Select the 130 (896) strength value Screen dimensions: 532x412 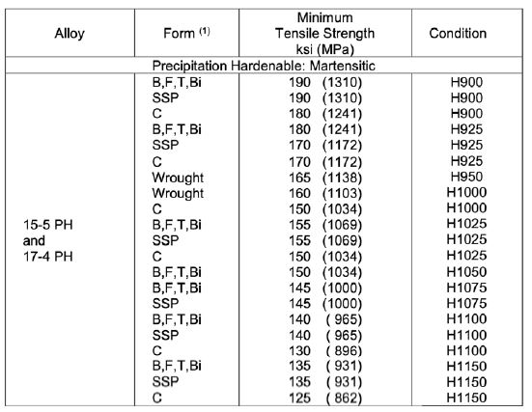pyautogui.click(x=325, y=350)
